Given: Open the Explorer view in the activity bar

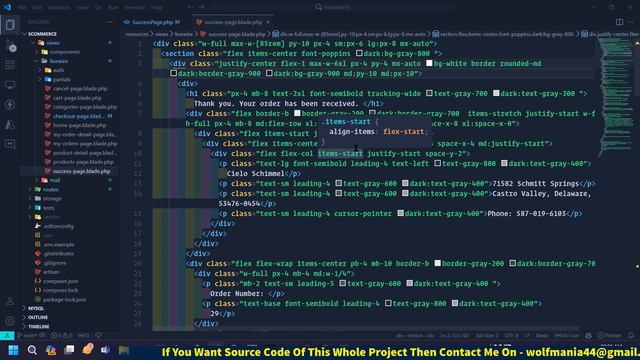Looking at the screenshot, I should click(x=10, y=25).
